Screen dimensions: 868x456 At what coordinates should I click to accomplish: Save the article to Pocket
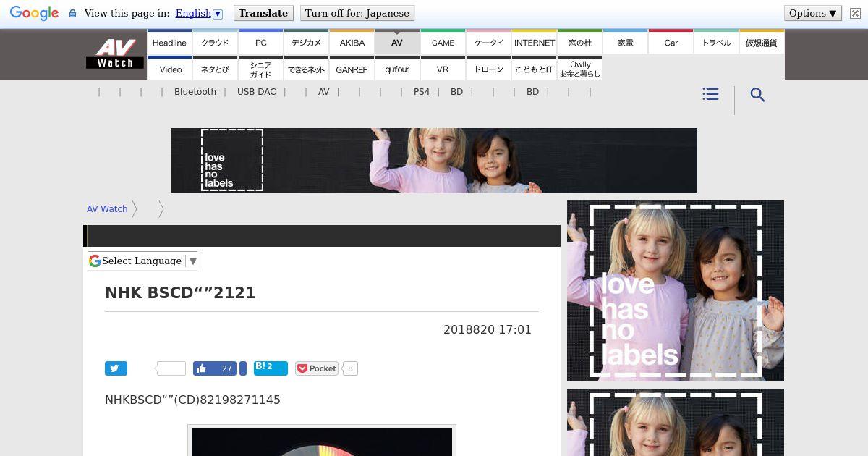316,368
